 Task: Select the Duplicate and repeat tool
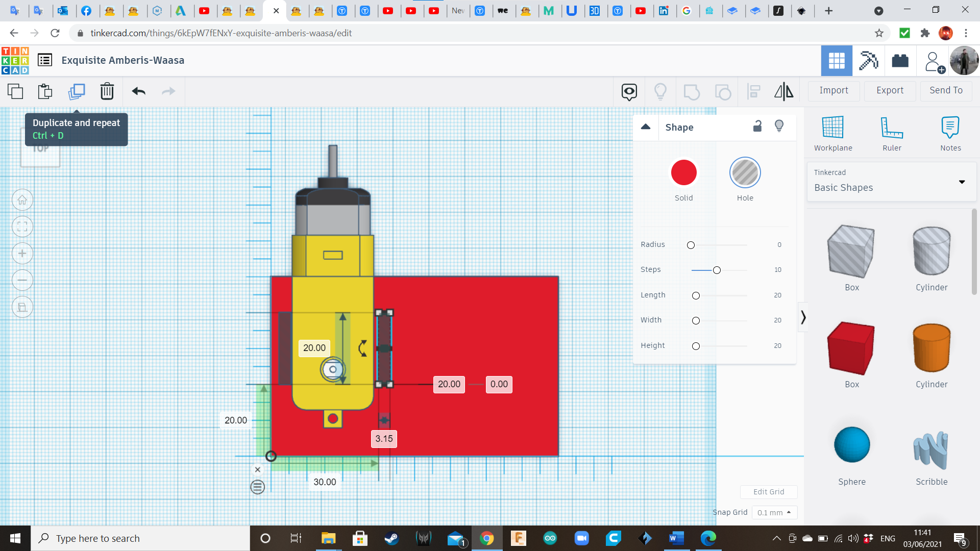pyautogui.click(x=77, y=91)
